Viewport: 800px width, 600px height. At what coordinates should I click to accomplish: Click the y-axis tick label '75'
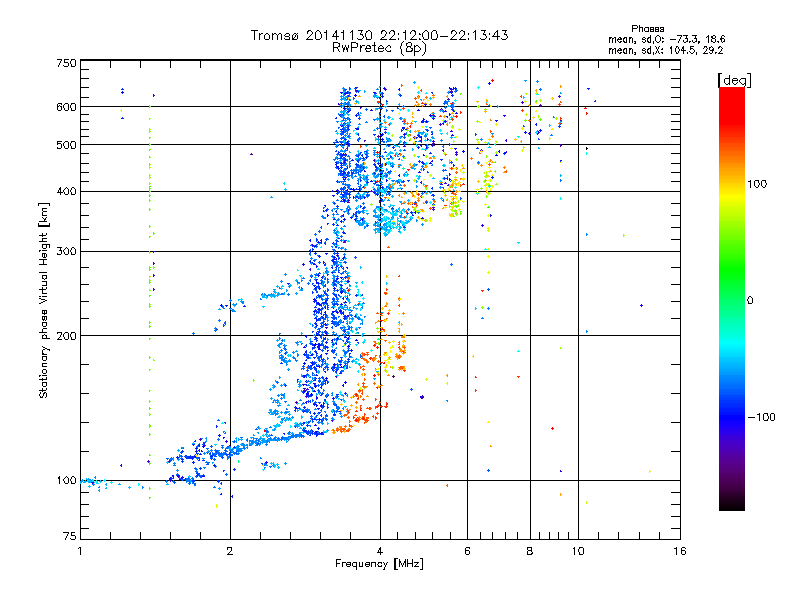[70, 536]
